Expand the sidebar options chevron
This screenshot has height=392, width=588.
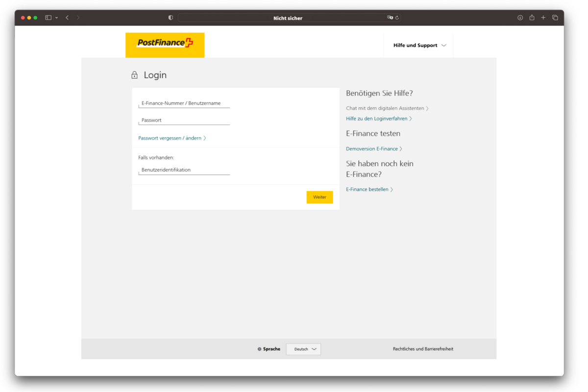56,18
